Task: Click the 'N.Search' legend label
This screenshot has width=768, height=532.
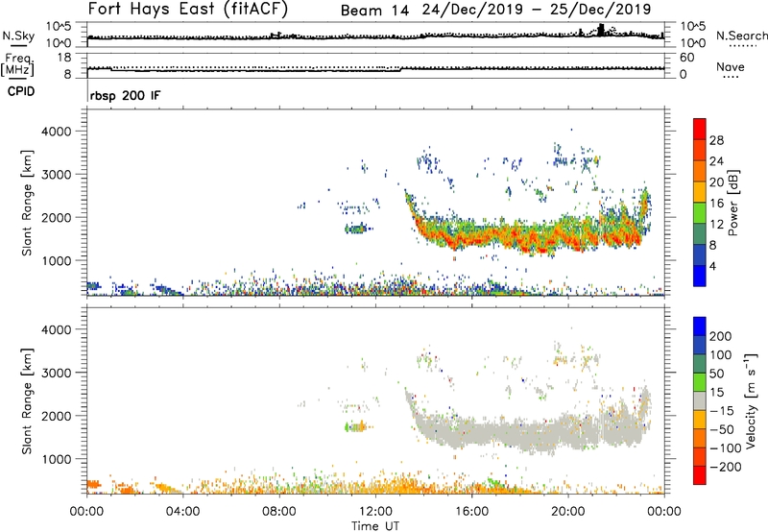Action: point(741,36)
